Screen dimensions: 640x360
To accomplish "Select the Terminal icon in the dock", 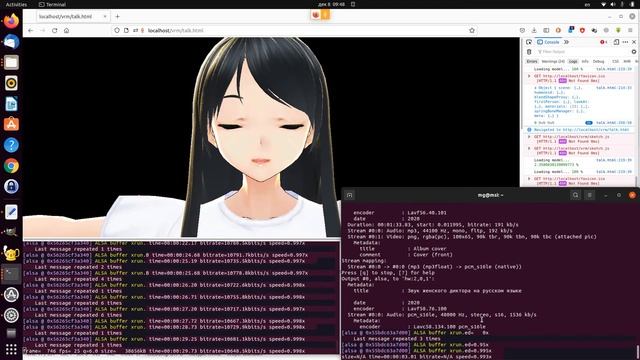I will click(x=11, y=274).
